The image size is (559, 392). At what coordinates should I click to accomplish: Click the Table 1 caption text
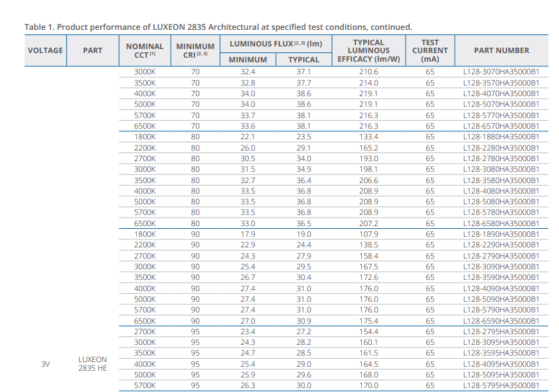point(218,27)
